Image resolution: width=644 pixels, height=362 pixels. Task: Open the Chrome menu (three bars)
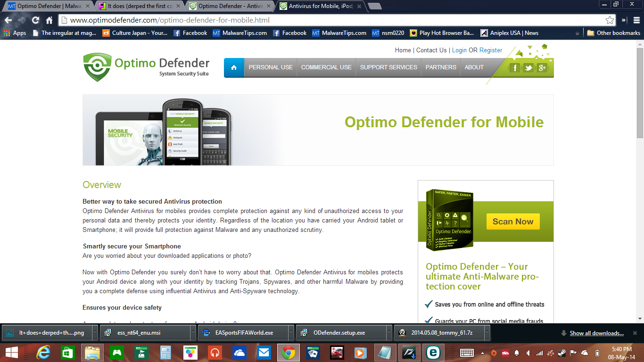[x=636, y=20]
